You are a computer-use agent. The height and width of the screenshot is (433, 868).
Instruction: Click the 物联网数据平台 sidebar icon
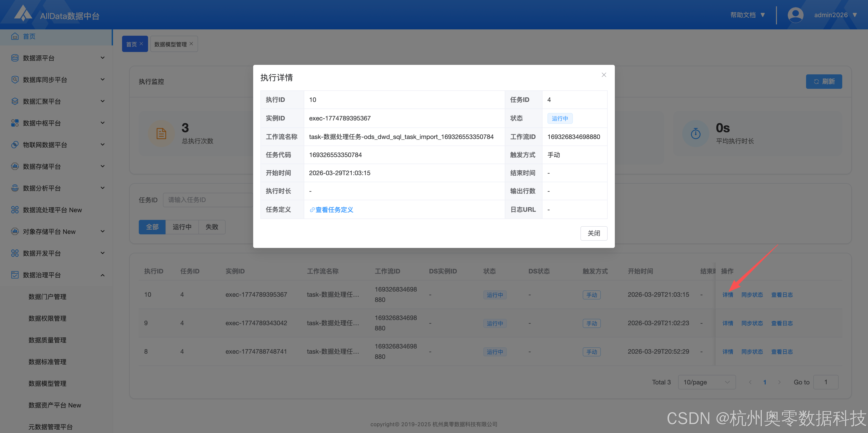point(15,145)
